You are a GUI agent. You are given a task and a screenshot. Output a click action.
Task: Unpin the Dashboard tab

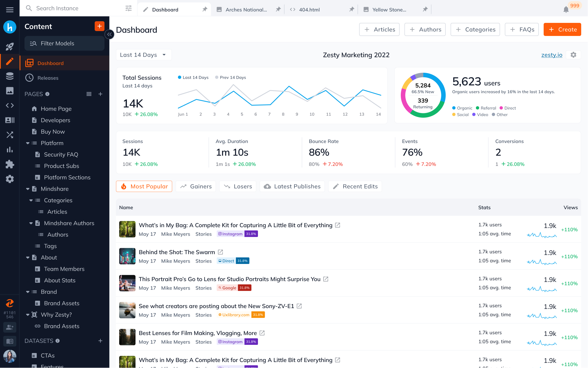tap(205, 9)
